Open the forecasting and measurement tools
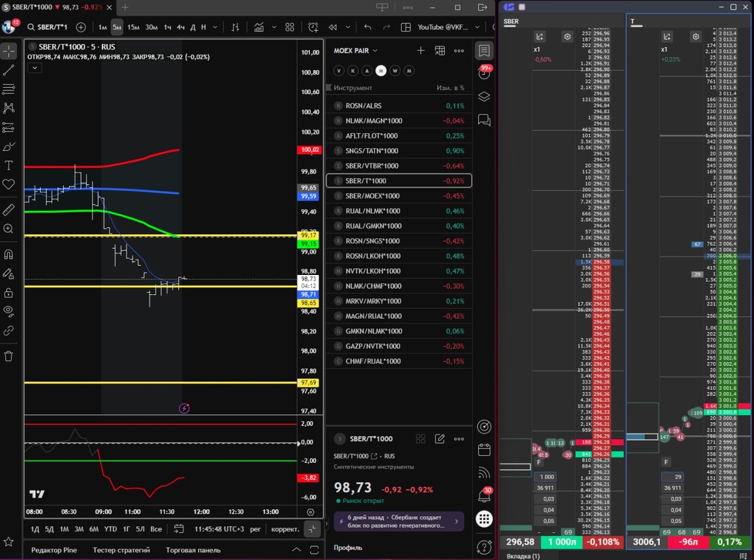The height and width of the screenshot is (560, 754). (x=9, y=127)
